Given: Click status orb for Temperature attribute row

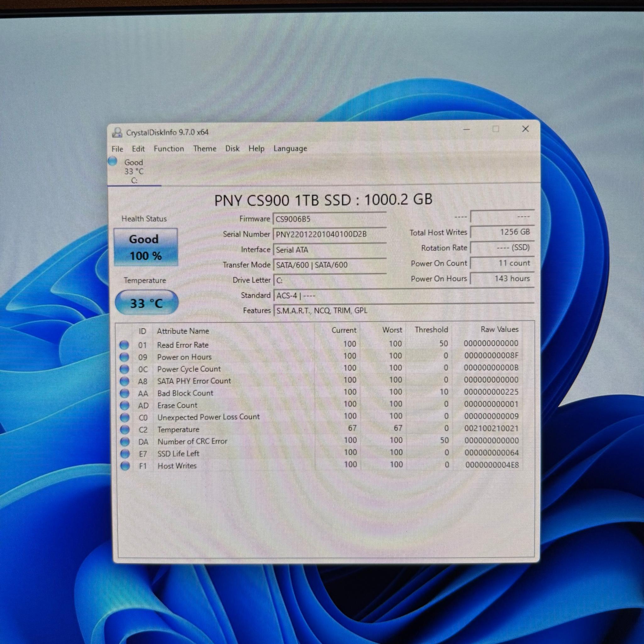Looking at the screenshot, I should tap(125, 429).
